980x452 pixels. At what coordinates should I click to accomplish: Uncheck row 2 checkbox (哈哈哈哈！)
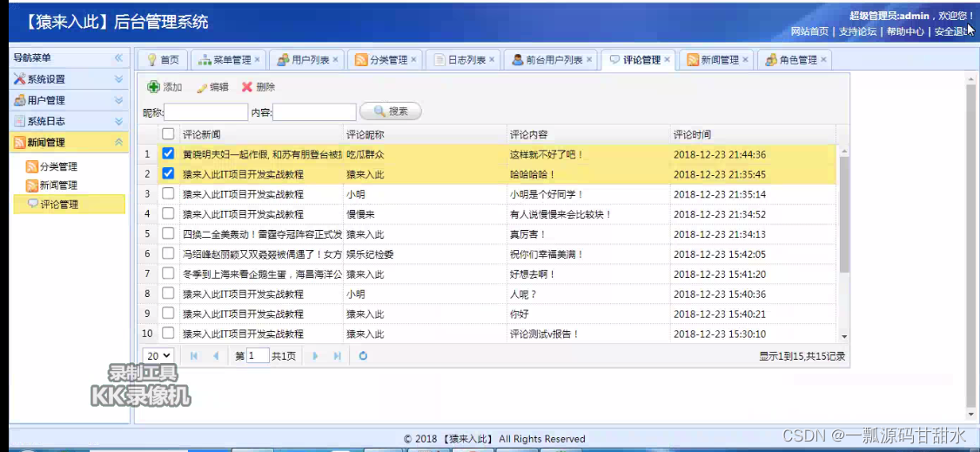[168, 174]
